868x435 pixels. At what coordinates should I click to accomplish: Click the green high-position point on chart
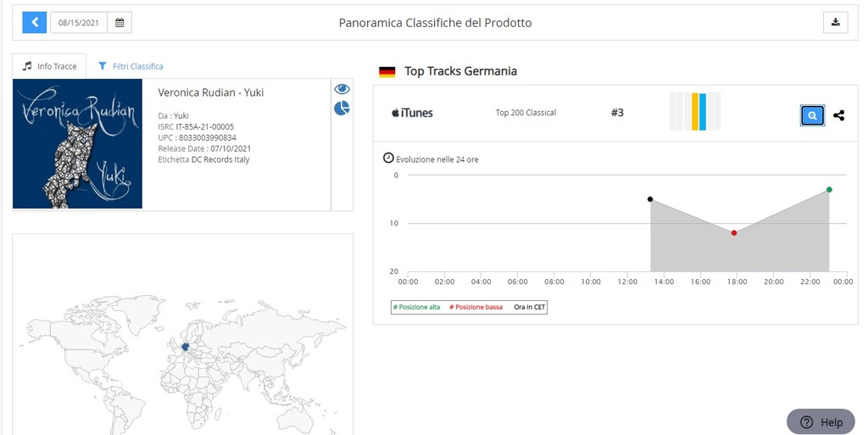pos(828,190)
